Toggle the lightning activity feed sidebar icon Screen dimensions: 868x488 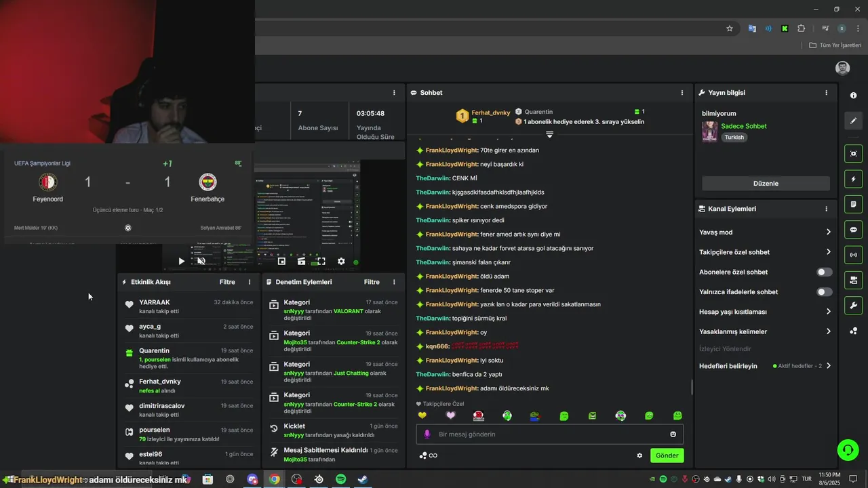tap(853, 179)
